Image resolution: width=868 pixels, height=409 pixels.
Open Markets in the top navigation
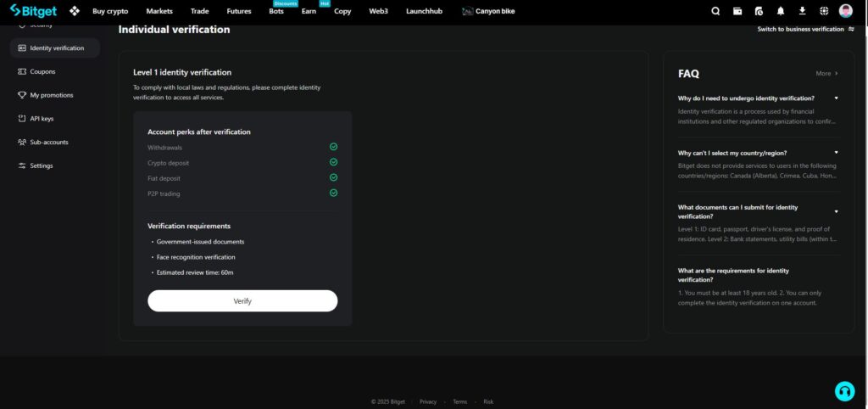pos(159,11)
